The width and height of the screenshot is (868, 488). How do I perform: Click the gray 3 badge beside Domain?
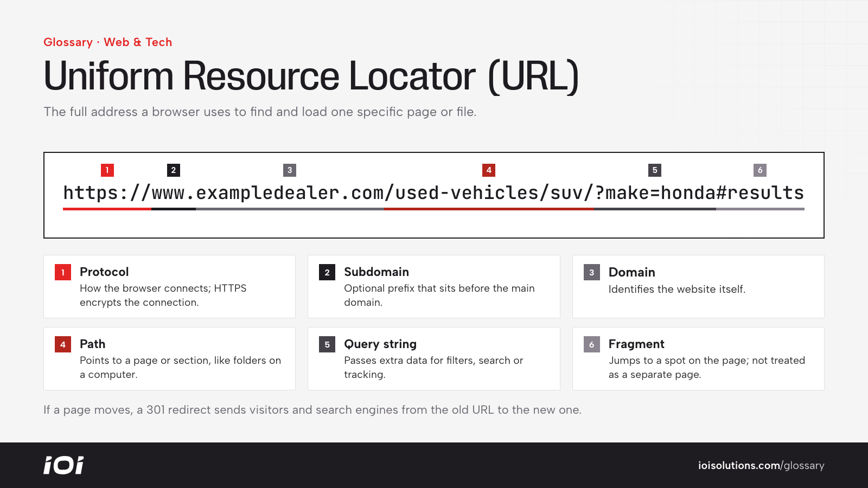(592, 272)
